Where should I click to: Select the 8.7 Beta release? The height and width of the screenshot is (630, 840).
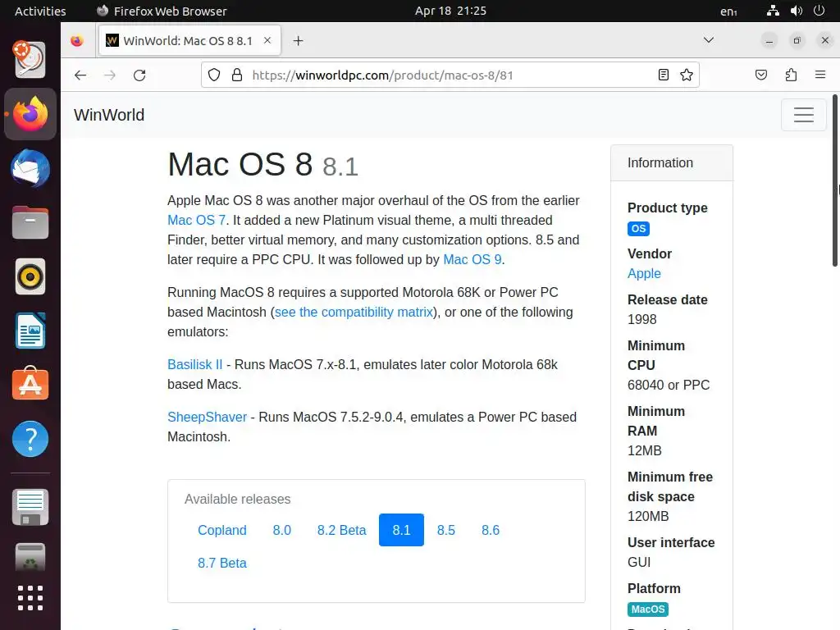[221, 563]
